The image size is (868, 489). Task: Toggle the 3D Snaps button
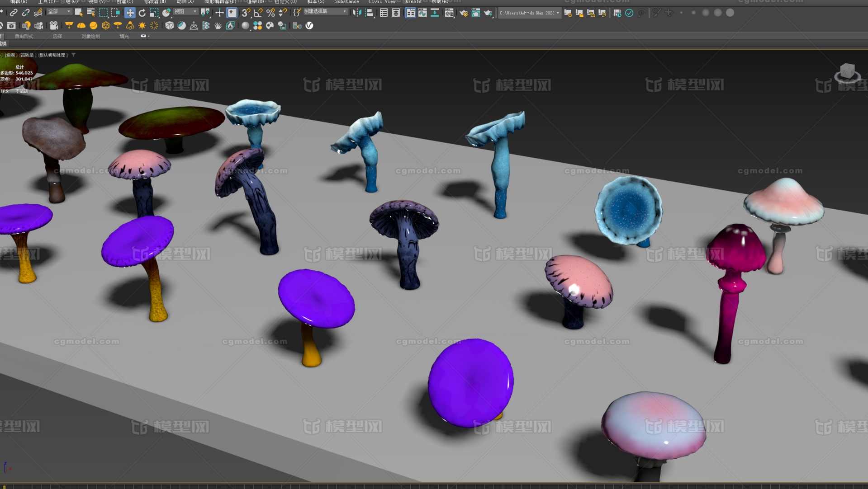click(246, 13)
